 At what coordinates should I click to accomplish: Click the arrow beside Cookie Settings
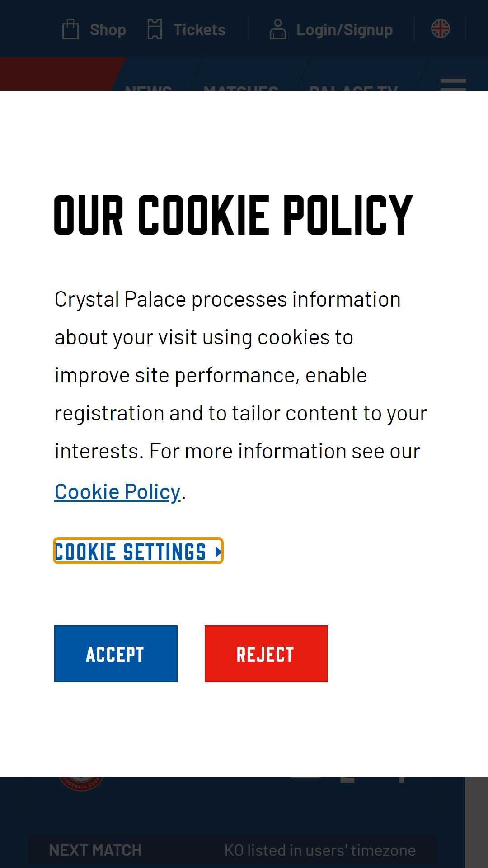click(x=218, y=552)
